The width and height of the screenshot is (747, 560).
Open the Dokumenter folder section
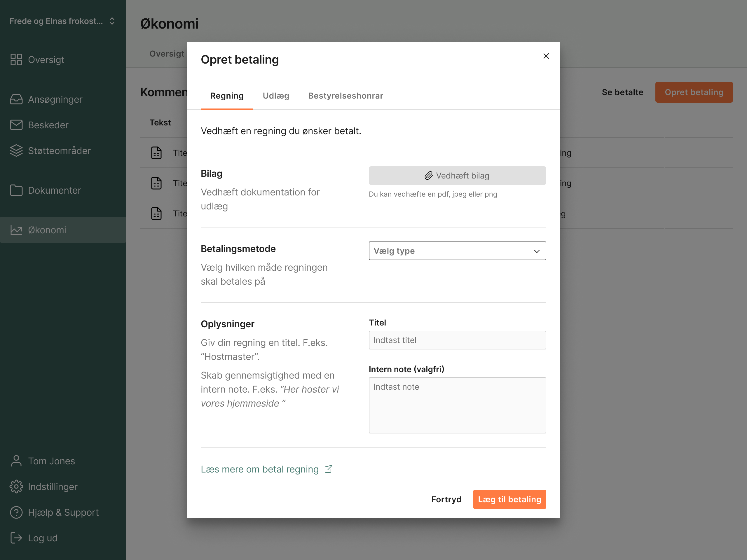[54, 190]
